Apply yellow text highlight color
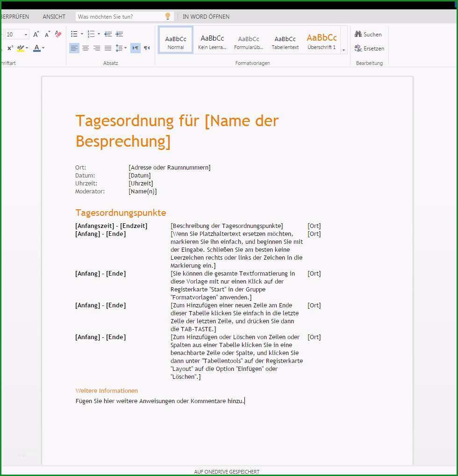The width and height of the screenshot is (458, 476). click(21, 48)
